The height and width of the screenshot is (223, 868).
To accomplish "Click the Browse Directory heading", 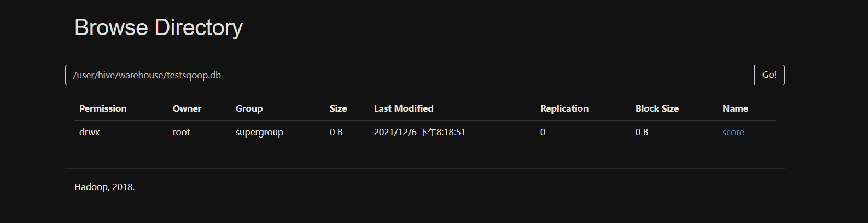I will (159, 27).
